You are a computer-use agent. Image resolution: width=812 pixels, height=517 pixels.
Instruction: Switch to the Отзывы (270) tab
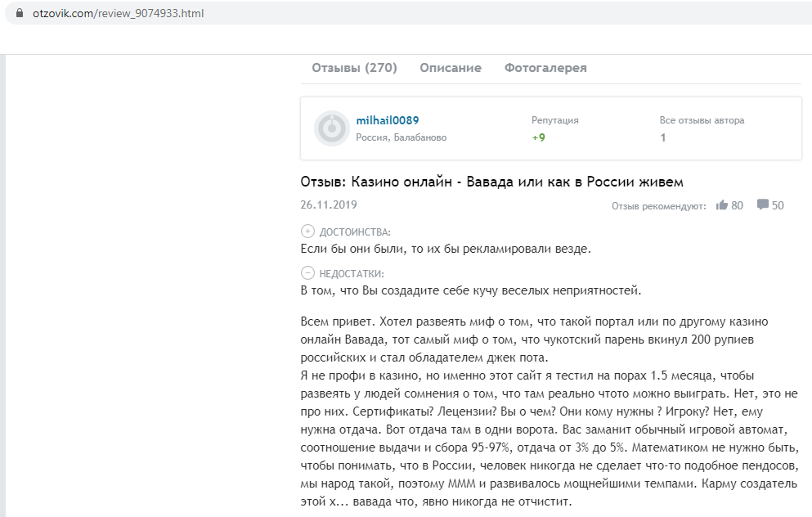[354, 68]
